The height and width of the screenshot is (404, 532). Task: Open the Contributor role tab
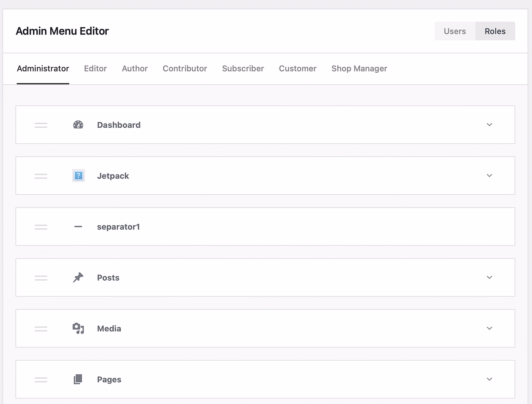pyautogui.click(x=185, y=69)
